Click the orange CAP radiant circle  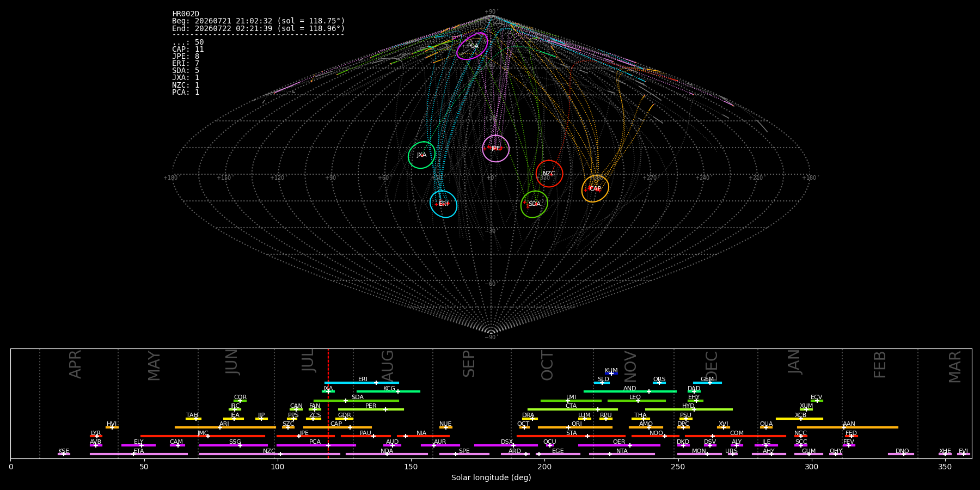coord(595,189)
